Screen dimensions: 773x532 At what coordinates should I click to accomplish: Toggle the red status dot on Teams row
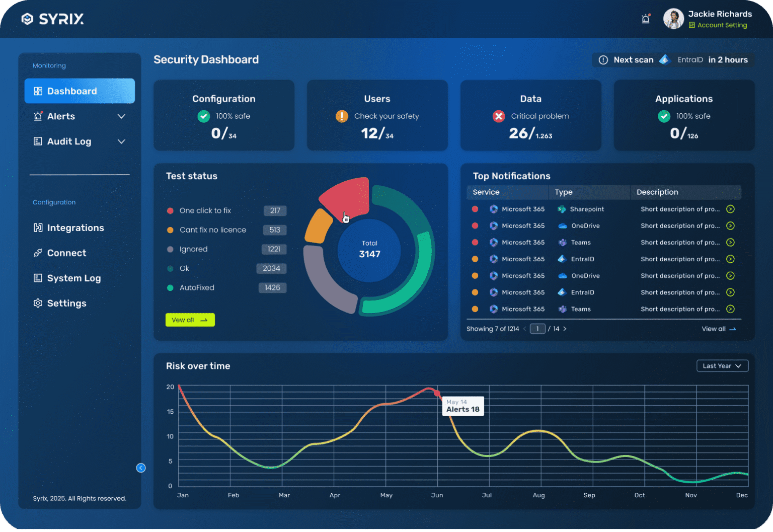tap(475, 242)
